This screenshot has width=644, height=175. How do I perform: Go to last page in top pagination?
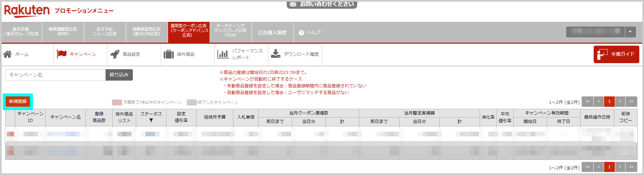pos(631,101)
